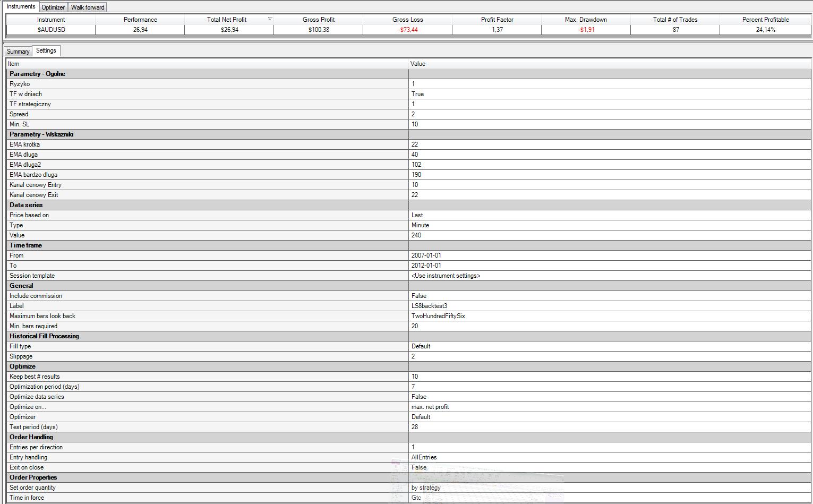Switch to the Summary tab
This screenshot has width=813, height=504.
click(18, 52)
